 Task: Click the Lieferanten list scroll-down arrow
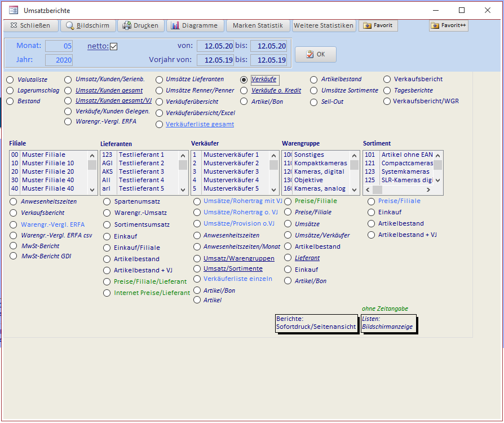click(x=183, y=190)
